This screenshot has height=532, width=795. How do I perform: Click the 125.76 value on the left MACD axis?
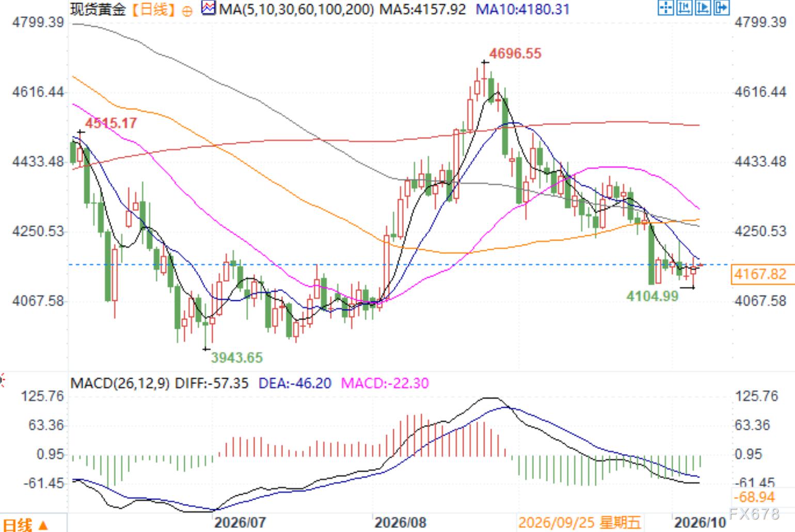(x=42, y=396)
